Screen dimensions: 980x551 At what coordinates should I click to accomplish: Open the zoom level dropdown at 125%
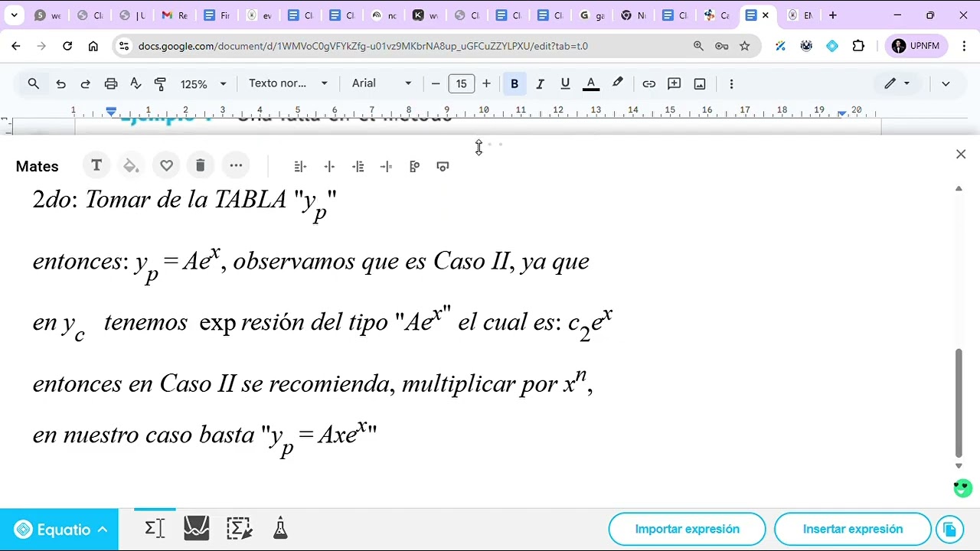tap(203, 83)
